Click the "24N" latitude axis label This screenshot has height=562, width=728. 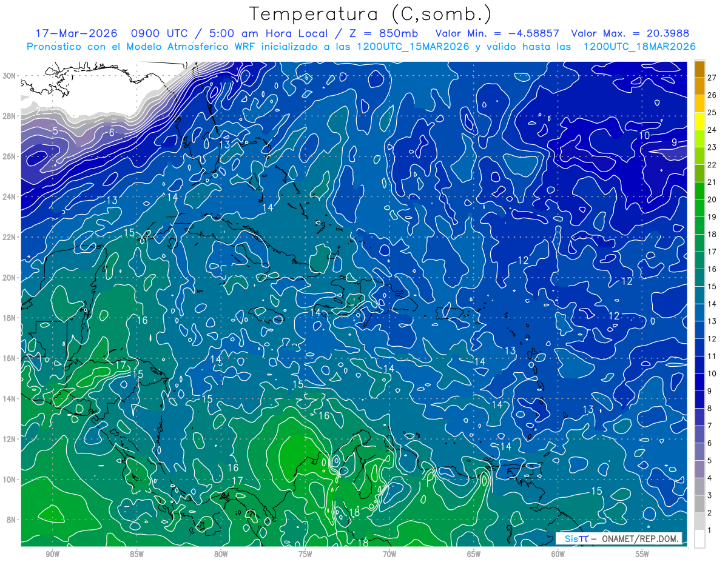[x=9, y=196]
